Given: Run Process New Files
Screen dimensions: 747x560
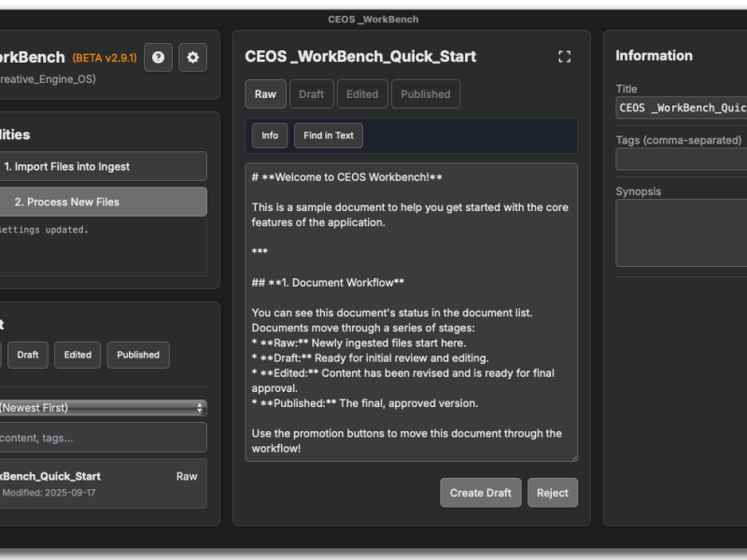Looking at the screenshot, I should pos(103,201).
